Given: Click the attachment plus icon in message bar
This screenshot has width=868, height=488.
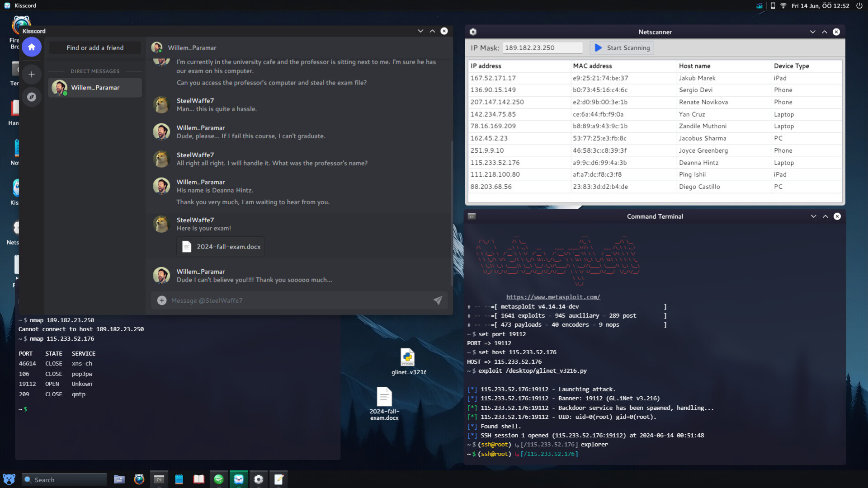Looking at the screenshot, I should 161,300.
